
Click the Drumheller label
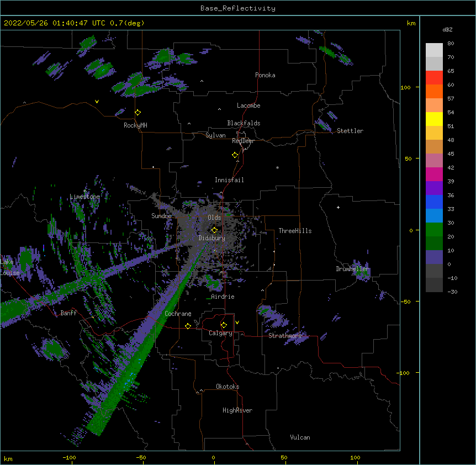click(352, 269)
